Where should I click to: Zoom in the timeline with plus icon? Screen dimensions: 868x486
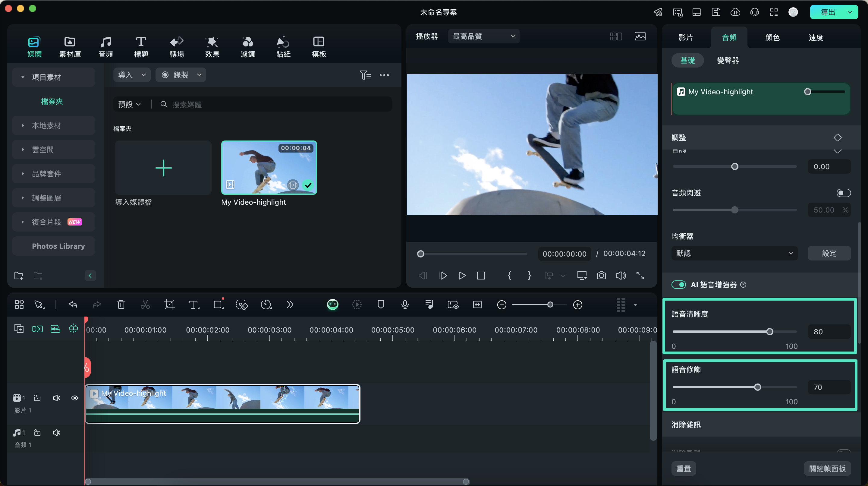(577, 305)
